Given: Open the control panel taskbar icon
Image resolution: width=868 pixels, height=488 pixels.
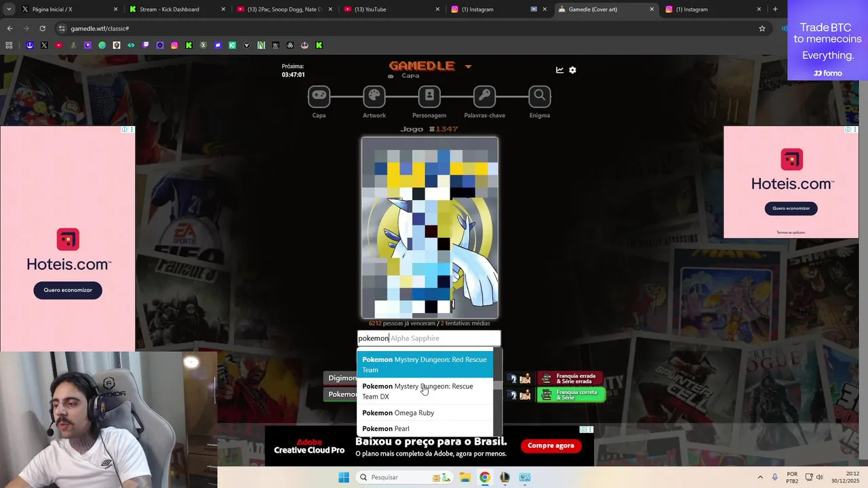Looking at the screenshot, I should (524, 477).
